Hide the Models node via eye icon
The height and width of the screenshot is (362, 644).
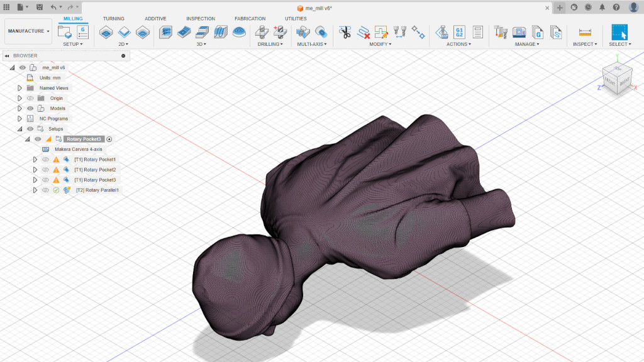[30, 109]
